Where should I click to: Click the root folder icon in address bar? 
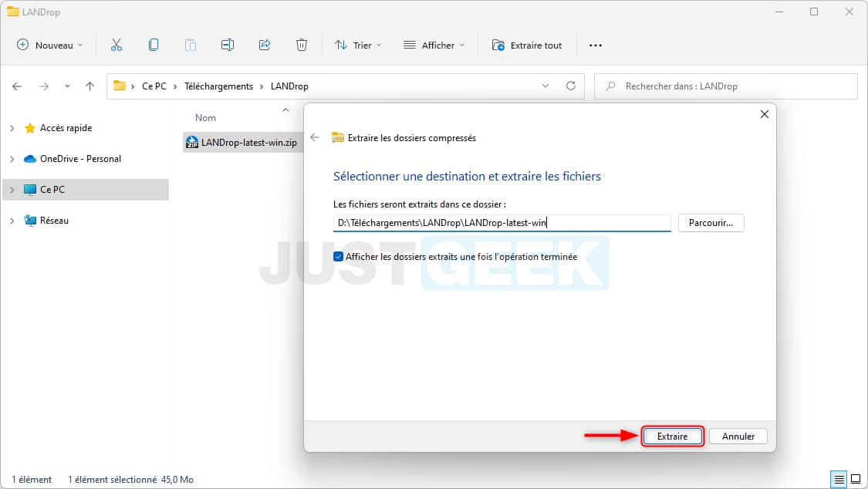(120, 86)
